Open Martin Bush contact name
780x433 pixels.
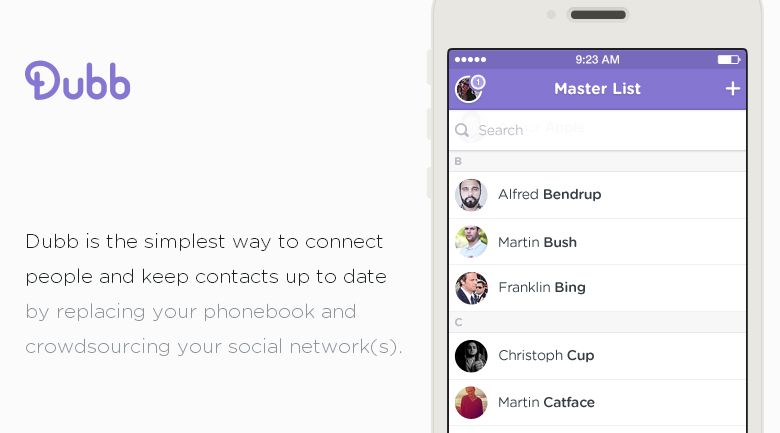pos(537,242)
